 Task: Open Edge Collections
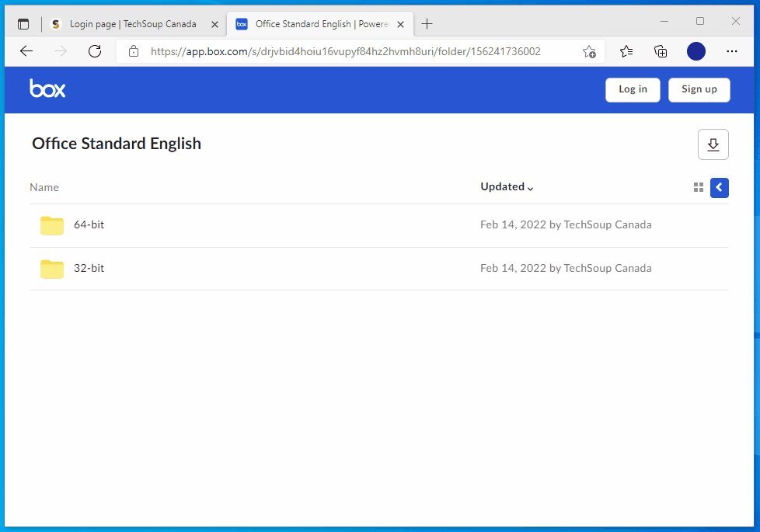pos(660,51)
